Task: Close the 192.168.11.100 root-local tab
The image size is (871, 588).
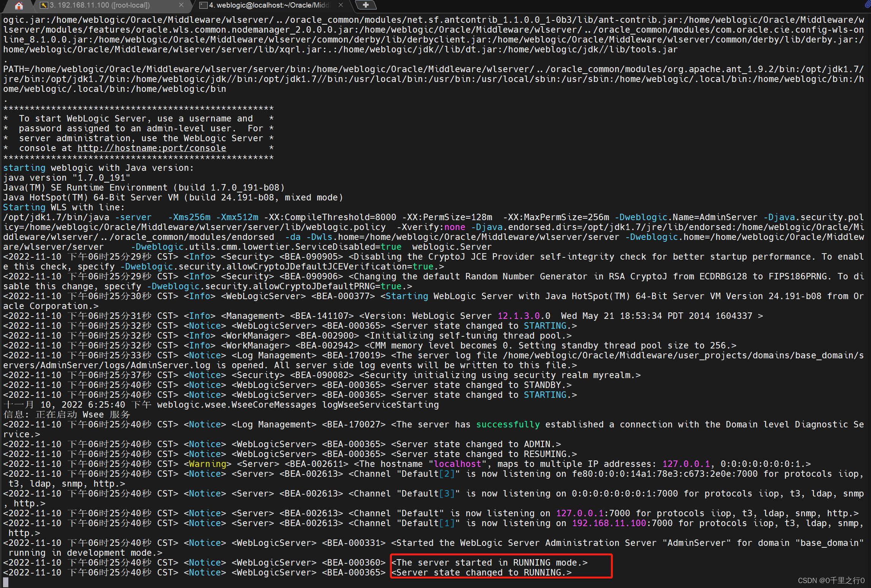Action: click(x=181, y=5)
